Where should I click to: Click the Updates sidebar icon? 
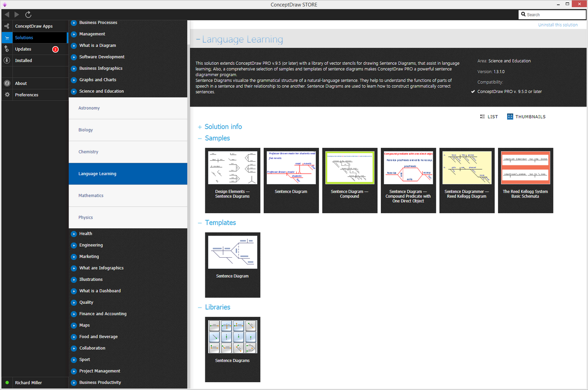point(7,49)
